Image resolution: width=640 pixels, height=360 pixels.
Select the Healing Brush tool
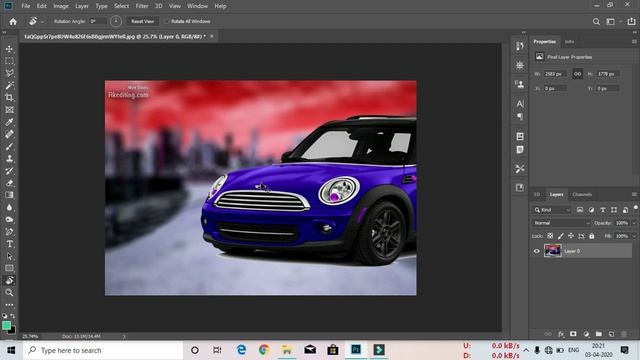9,134
